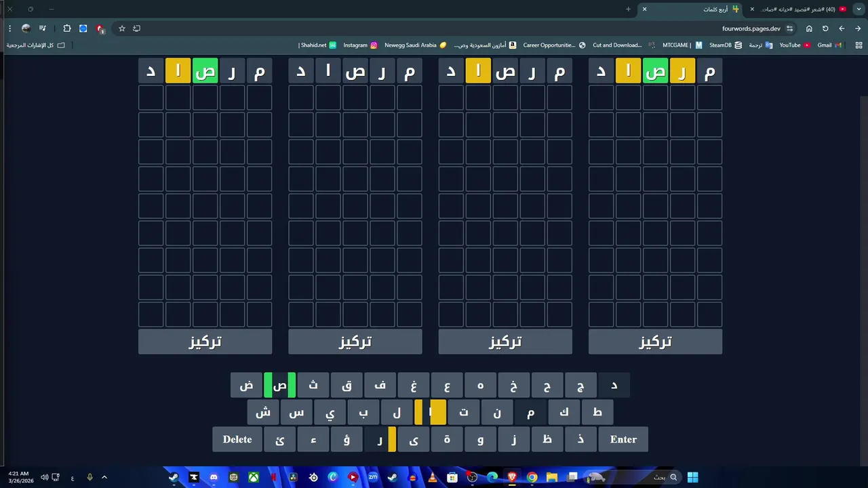
Task: Tap the ئ key on the keyboard
Action: click(x=279, y=439)
